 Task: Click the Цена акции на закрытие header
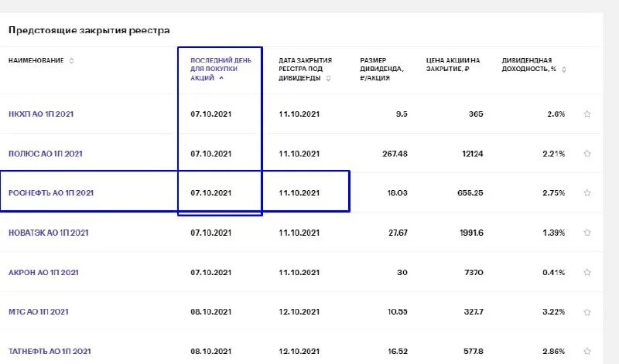(453, 64)
